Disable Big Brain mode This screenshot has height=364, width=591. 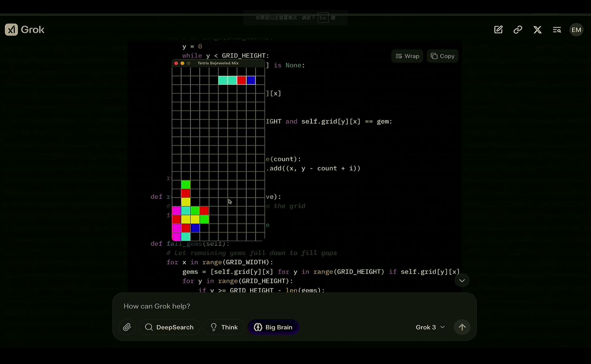[x=273, y=327]
